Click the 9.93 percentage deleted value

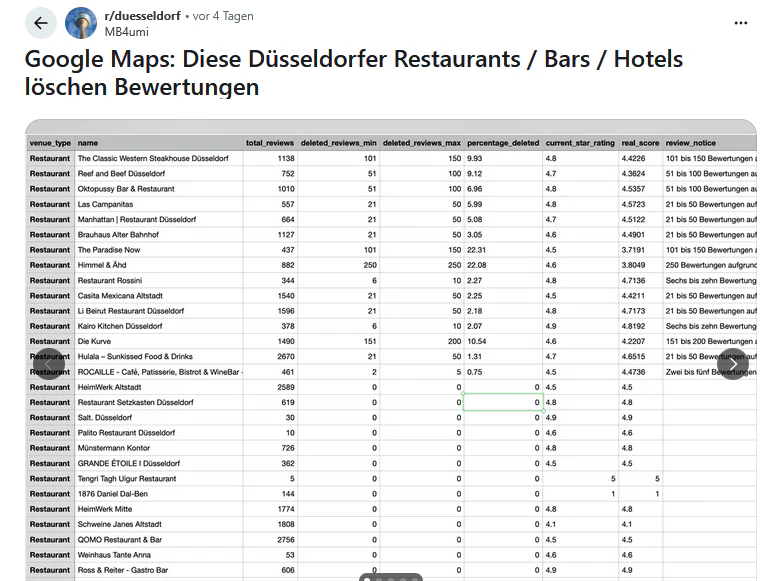(x=474, y=158)
